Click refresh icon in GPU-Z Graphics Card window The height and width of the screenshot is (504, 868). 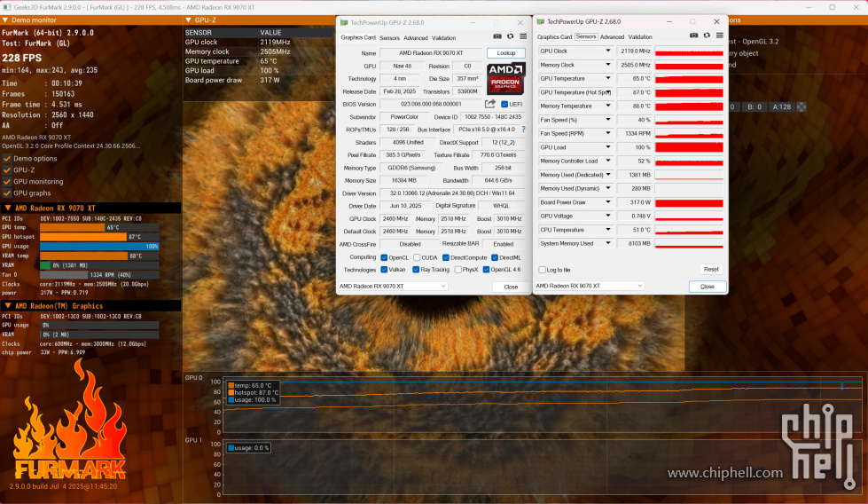coord(510,36)
